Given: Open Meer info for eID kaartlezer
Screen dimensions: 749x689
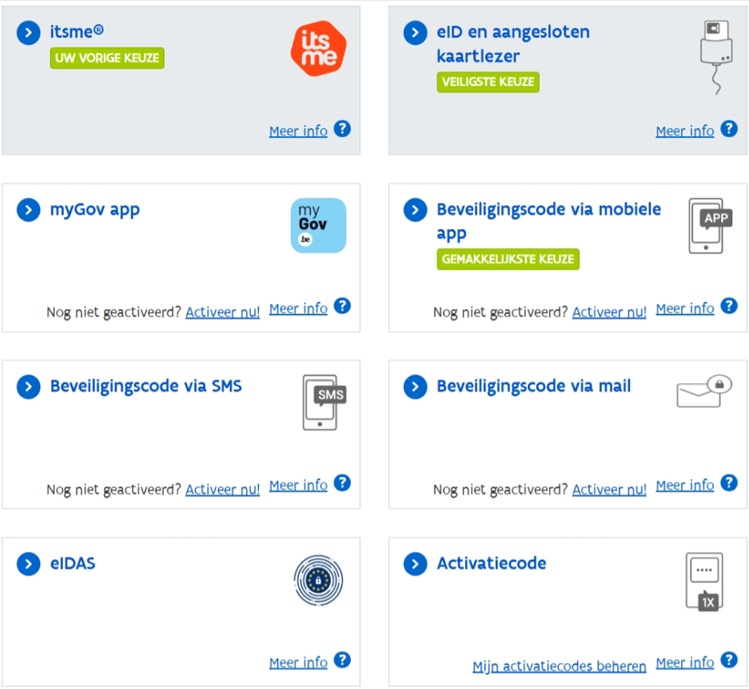Looking at the screenshot, I should pos(685,131).
